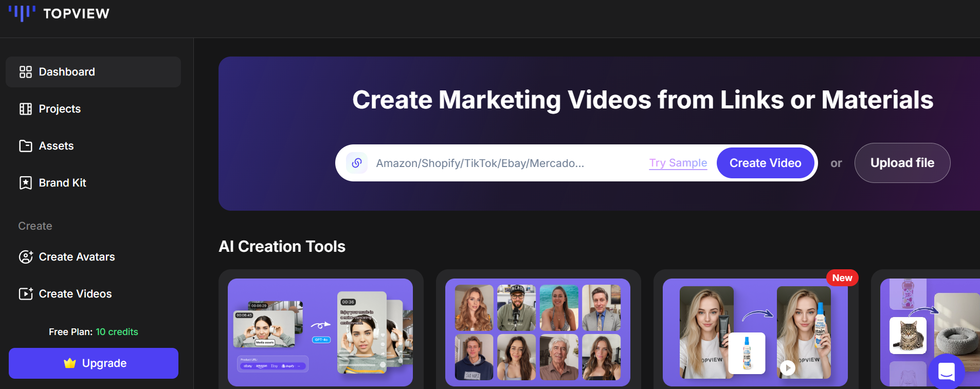Click the link chain icon in URL field
Image resolution: width=980 pixels, height=389 pixels.
357,163
